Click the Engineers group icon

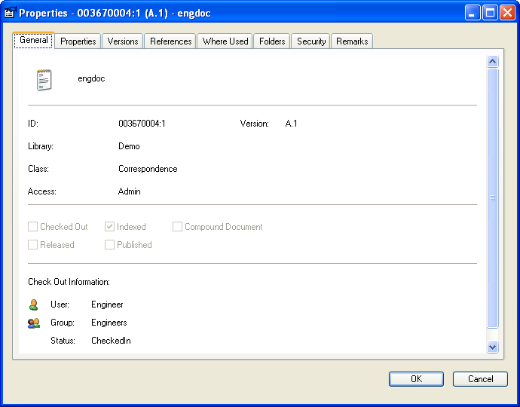[x=34, y=323]
